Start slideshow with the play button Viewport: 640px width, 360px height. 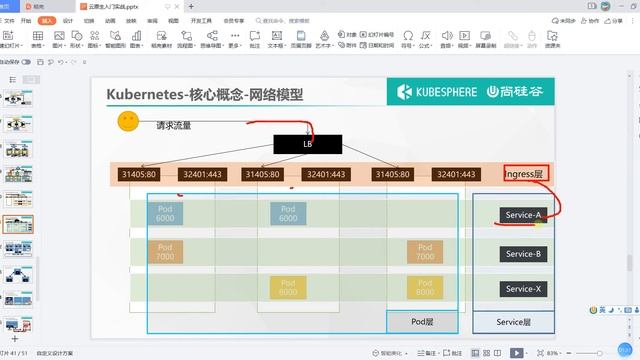pos(516,353)
